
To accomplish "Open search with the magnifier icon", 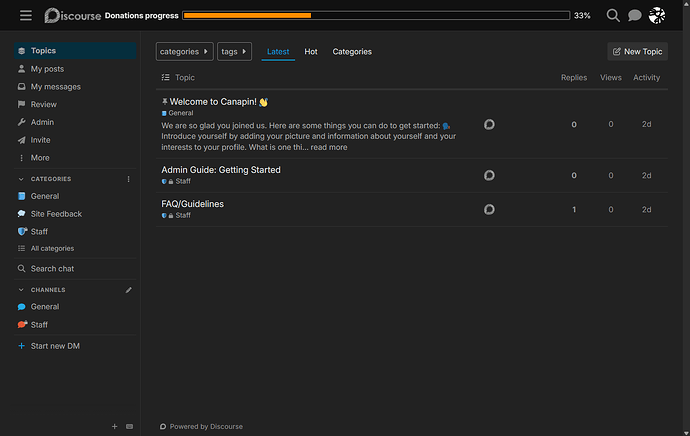I will 613,15.
